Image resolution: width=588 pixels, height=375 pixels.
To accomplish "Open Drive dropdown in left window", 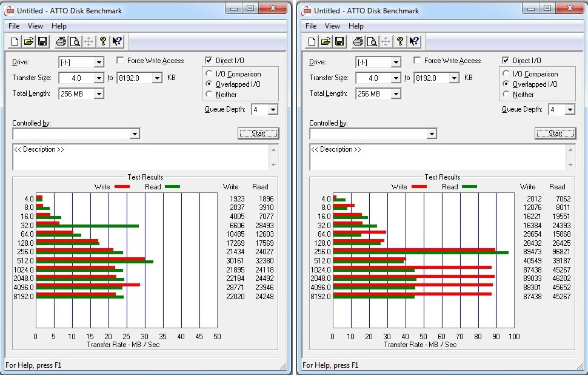I will click(x=99, y=62).
